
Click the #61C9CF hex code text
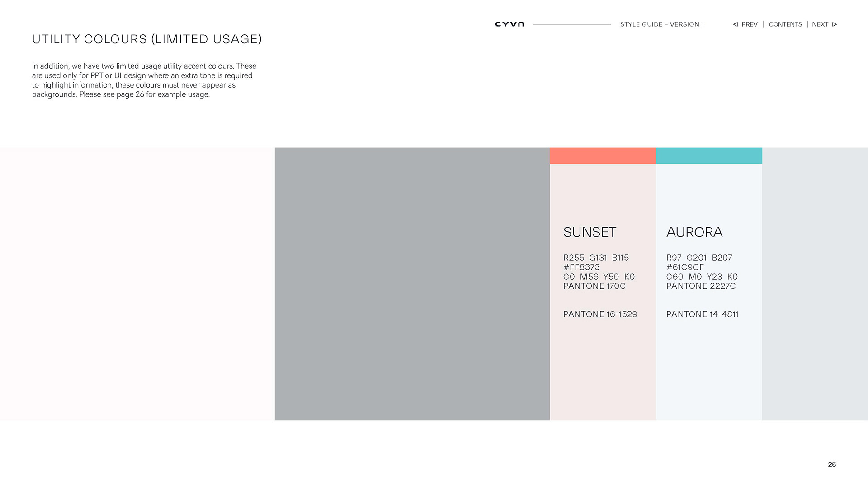[685, 267]
